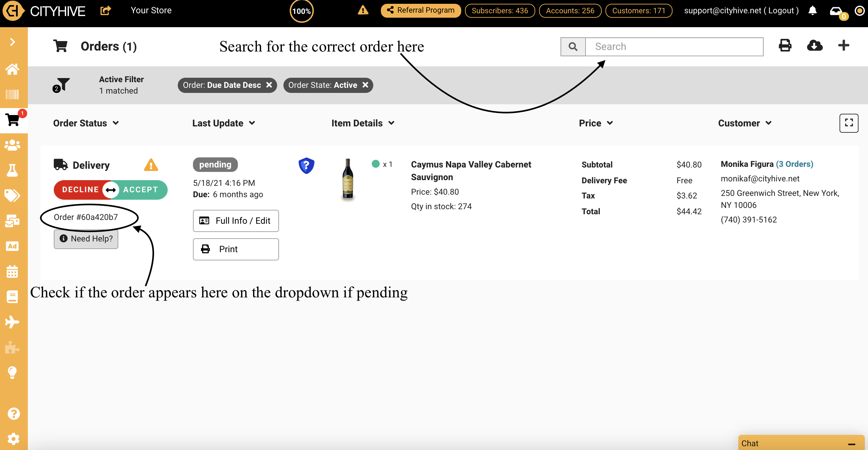Screen dimensions: 868x450
Task: Click the blue shield verification icon
Action: 306,166
